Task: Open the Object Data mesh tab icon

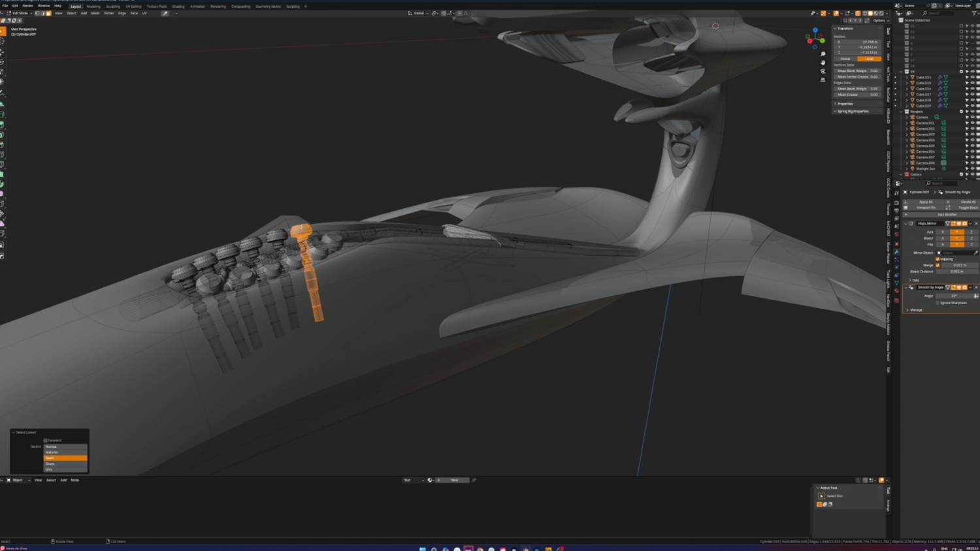Action: 896,283
